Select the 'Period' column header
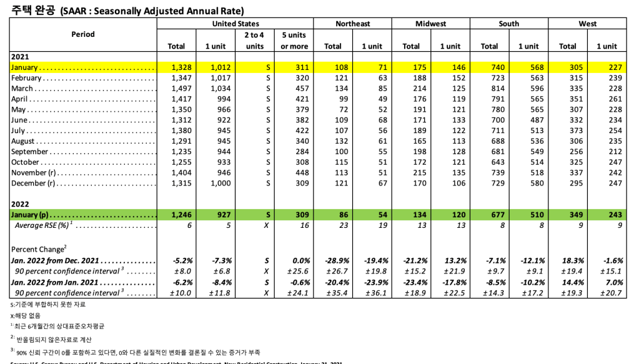Image resolution: width=639 pixels, height=364 pixels. [82, 34]
